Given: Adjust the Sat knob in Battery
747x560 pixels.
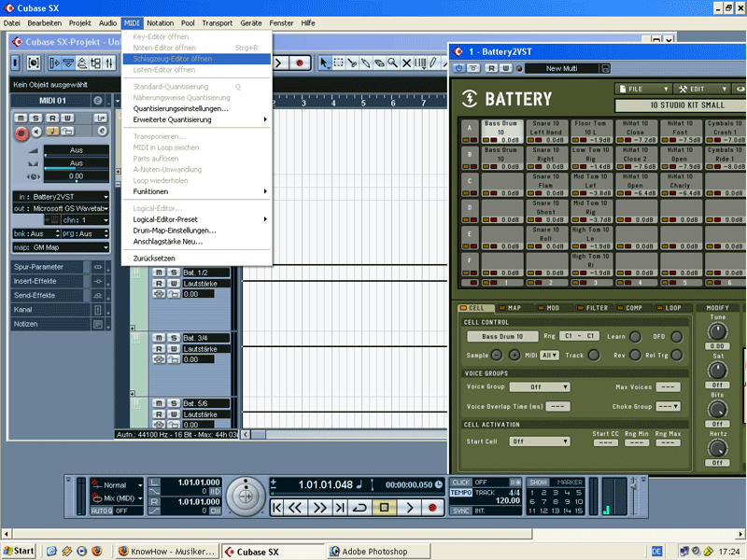Looking at the screenshot, I should (717, 370).
